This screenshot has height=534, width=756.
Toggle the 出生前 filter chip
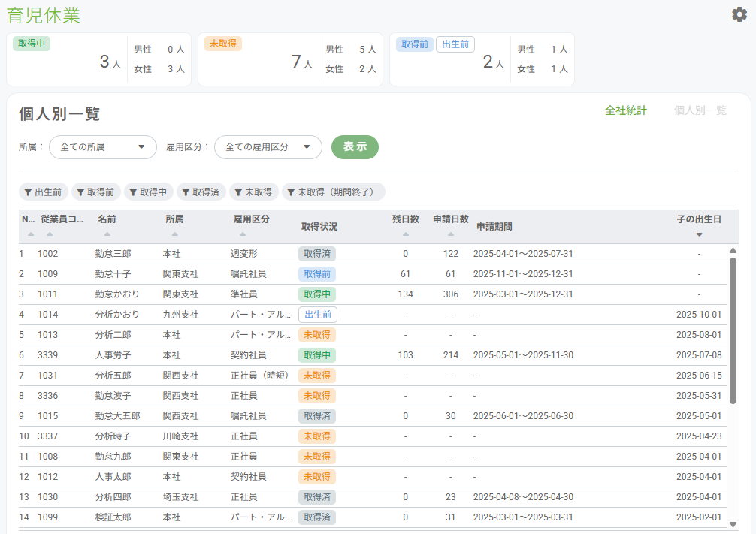(44, 192)
